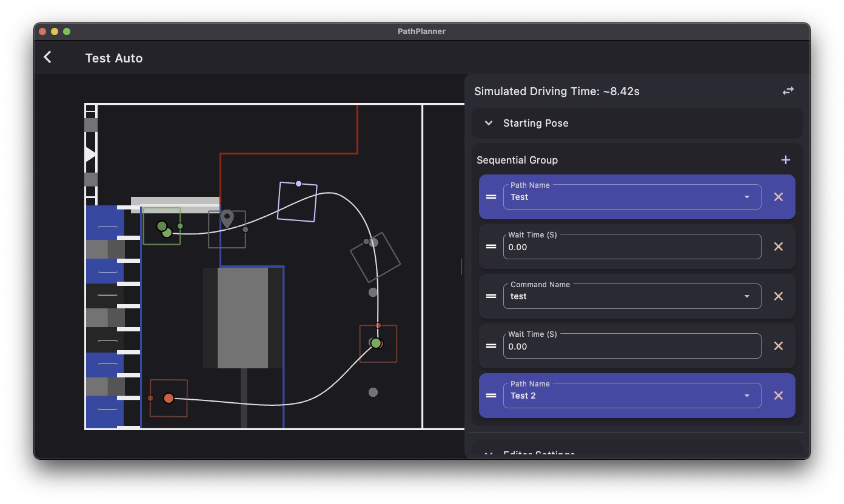The image size is (844, 504).
Task: Click the Test 2 reorder handle
Action: [491, 396]
